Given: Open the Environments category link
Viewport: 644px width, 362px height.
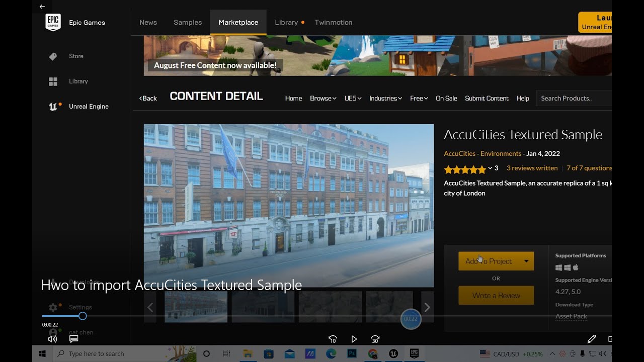Looking at the screenshot, I should point(501,154).
